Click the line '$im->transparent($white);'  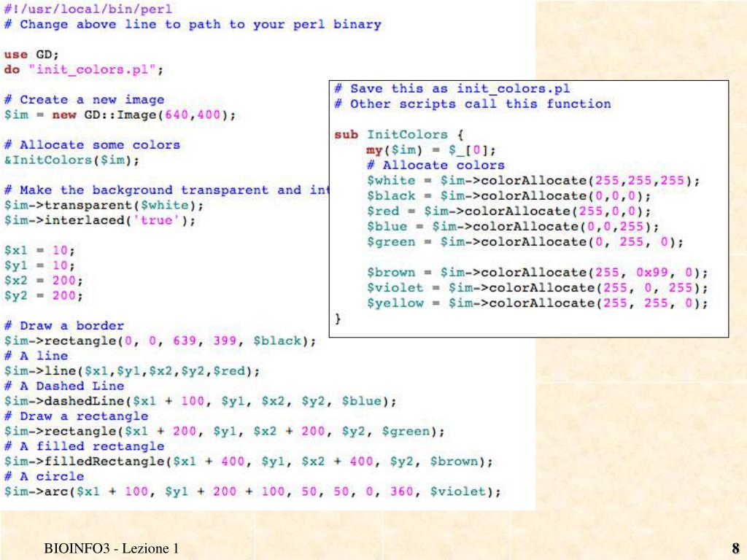(x=104, y=205)
